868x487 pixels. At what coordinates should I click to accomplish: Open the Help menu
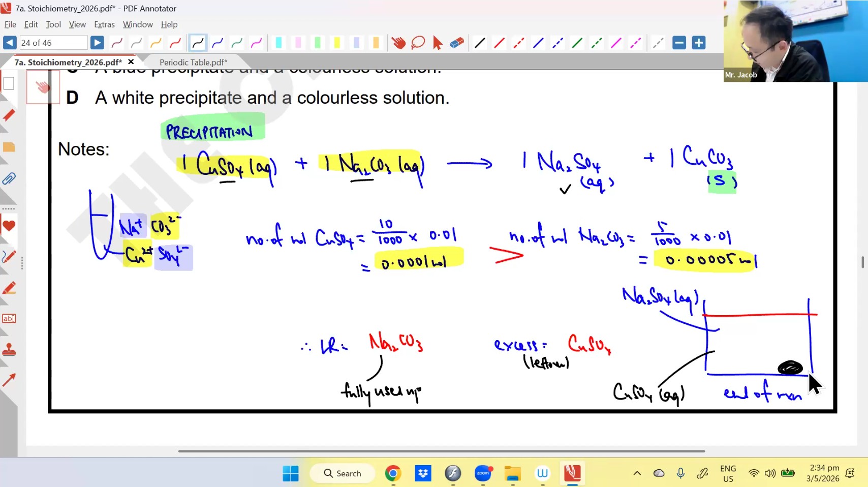pos(169,24)
